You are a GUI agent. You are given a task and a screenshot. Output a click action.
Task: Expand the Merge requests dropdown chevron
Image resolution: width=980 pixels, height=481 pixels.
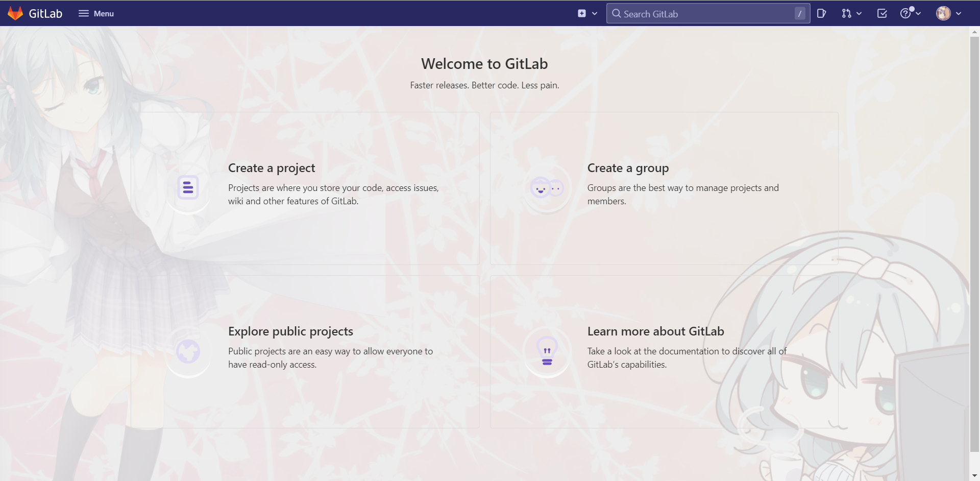[x=859, y=14]
